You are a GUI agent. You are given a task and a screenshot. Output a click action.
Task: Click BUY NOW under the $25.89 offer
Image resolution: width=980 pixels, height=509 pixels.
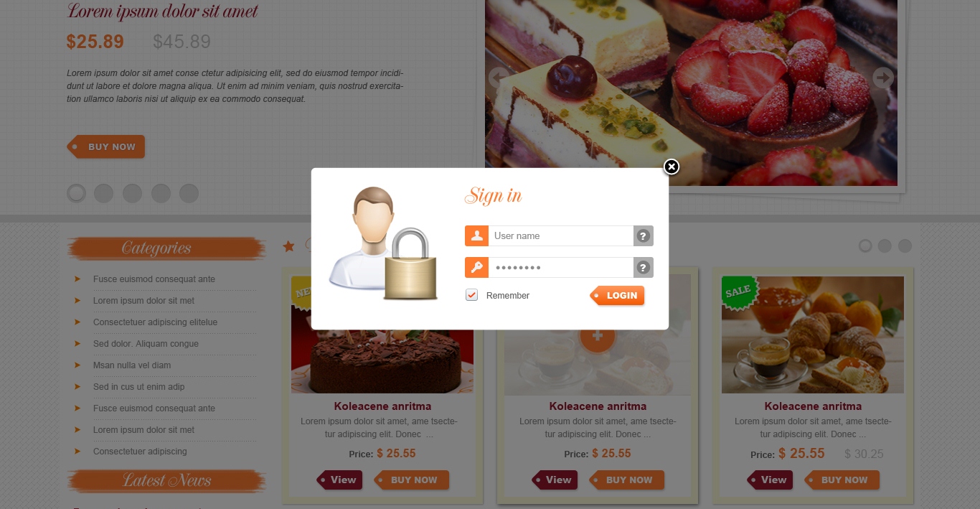(106, 146)
